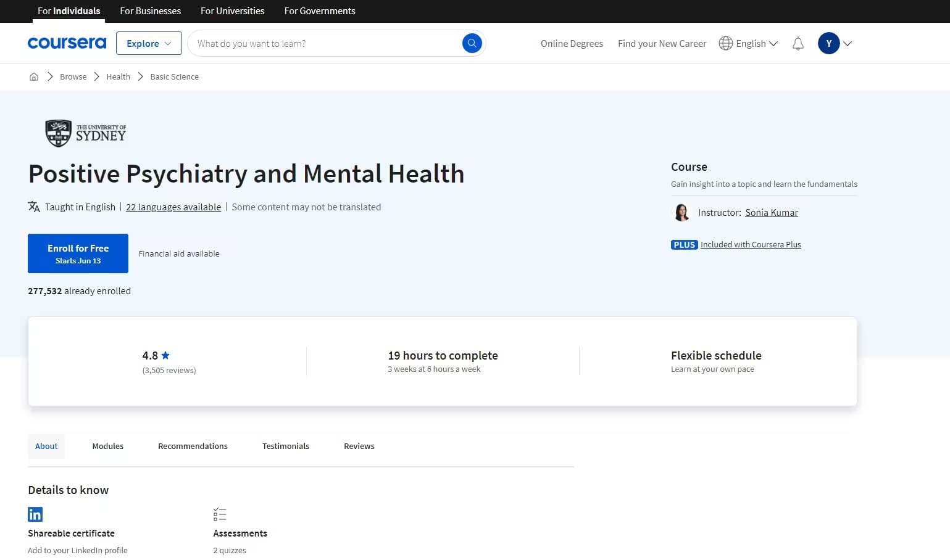Viewport: 950px width, 560px height.
Task: Expand the English language dropdown
Action: pos(757,43)
